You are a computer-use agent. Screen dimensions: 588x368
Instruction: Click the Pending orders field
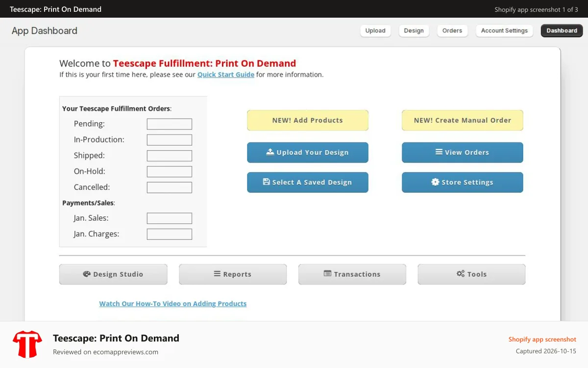[x=170, y=124]
